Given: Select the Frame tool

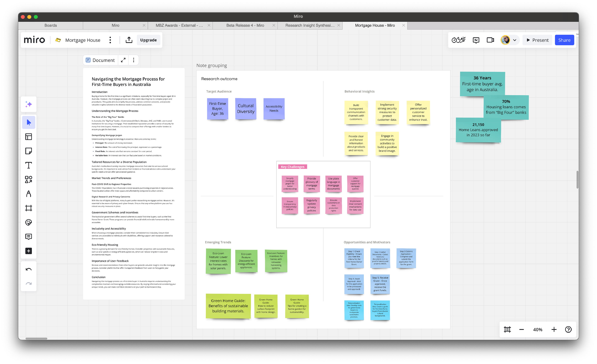Looking at the screenshot, I should pos(29,208).
